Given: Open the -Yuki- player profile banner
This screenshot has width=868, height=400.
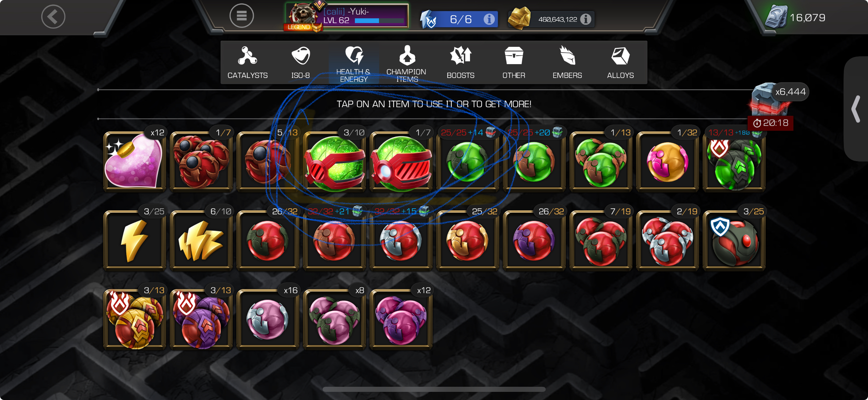Looking at the screenshot, I should tap(346, 16).
